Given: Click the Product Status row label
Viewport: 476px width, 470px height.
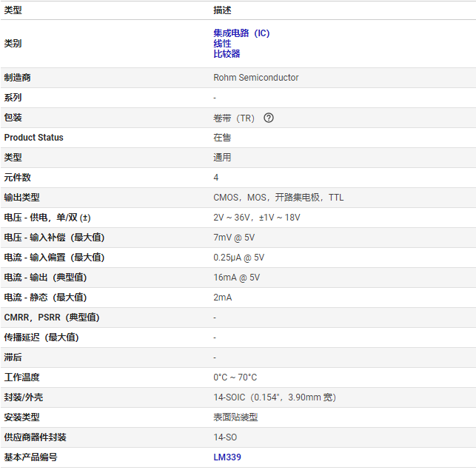Looking at the screenshot, I should (34, 138).
